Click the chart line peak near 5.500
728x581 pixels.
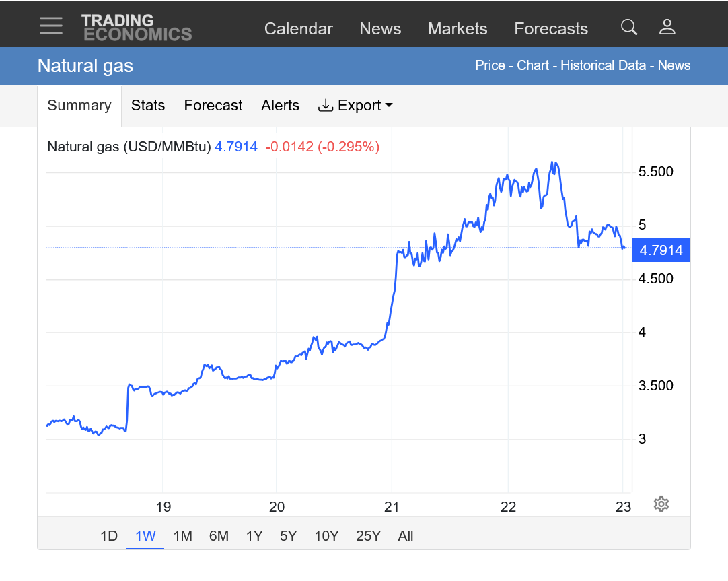coord(552,162)
